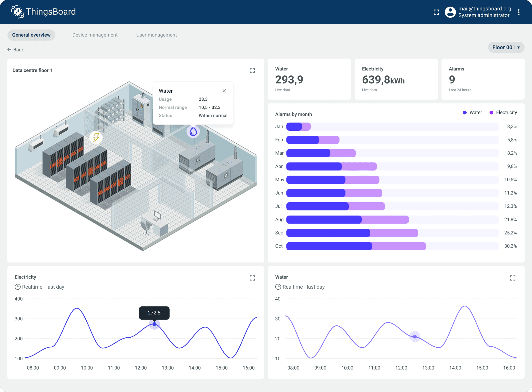Open the User management tab
Image resolution: width=532 pixels, height=392 pixels.
tap(156, 35)
